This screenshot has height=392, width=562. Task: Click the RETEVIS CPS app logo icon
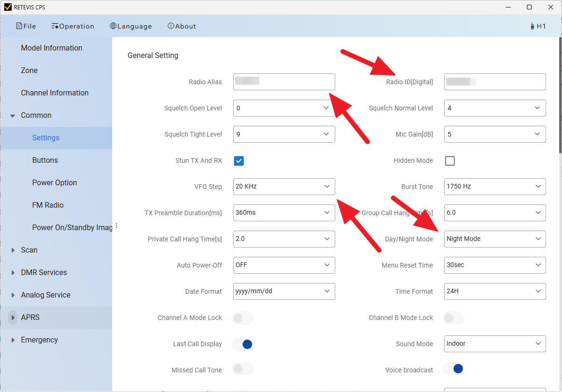7,7
